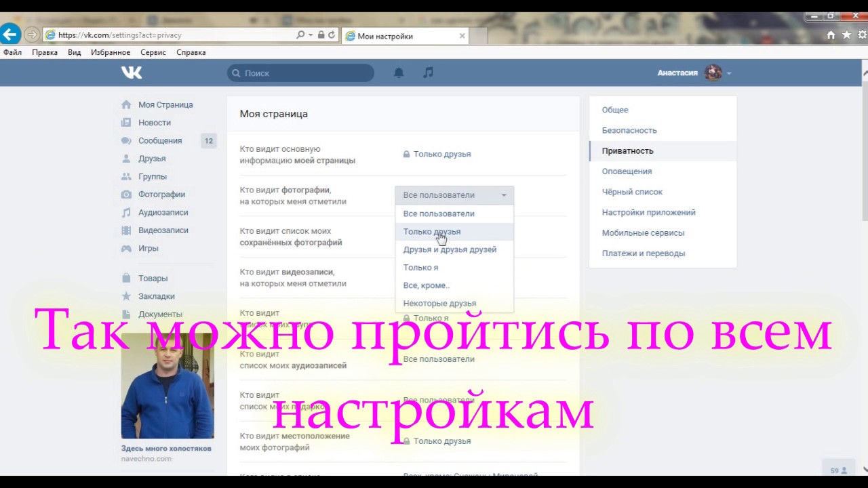Close the Мои настройки browser tab

pos(462,36)
